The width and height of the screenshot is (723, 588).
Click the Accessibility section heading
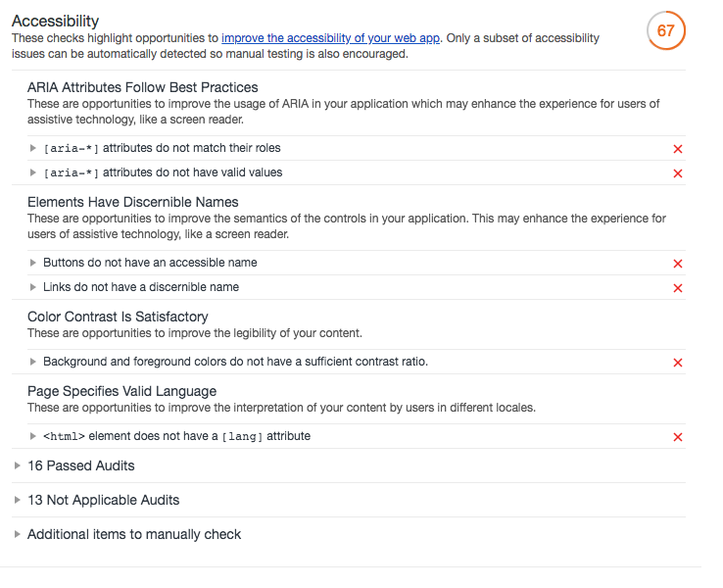(x=55, y=21)
